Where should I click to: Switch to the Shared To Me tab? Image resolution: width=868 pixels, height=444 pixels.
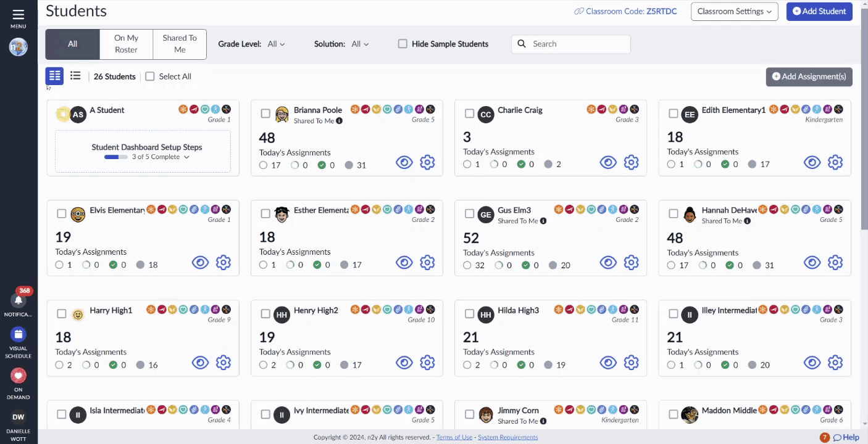point(180,44)
